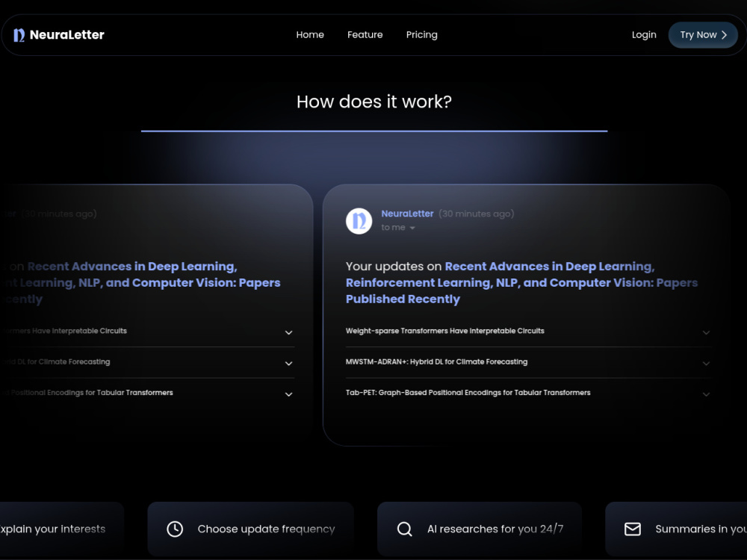
Task: Expand Weight-sparse Transformers row chevron in right card
Action: (706, 332)
